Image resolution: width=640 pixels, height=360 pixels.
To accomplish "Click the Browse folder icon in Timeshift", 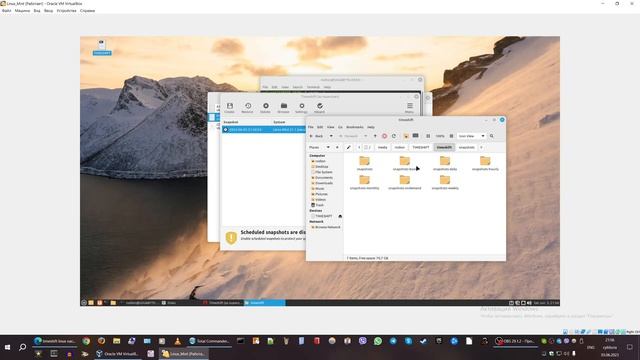I will (x=283, y=108).
